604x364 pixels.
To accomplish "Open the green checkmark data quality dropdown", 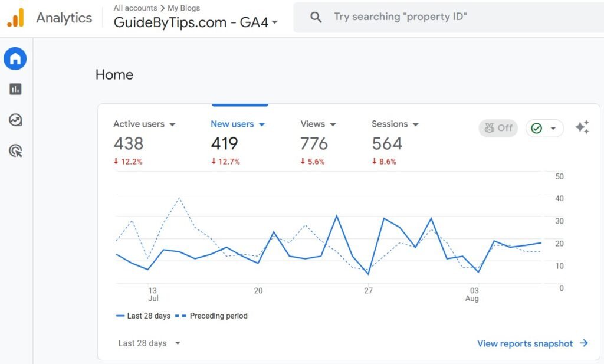I will [x=544, y=128].
